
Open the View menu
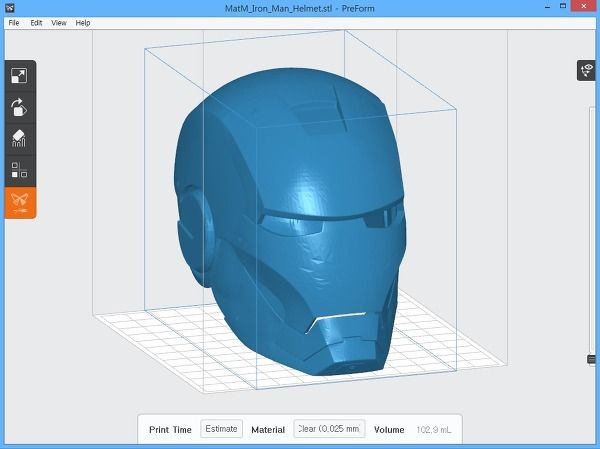pyautogui.click(x=59, y=23)
